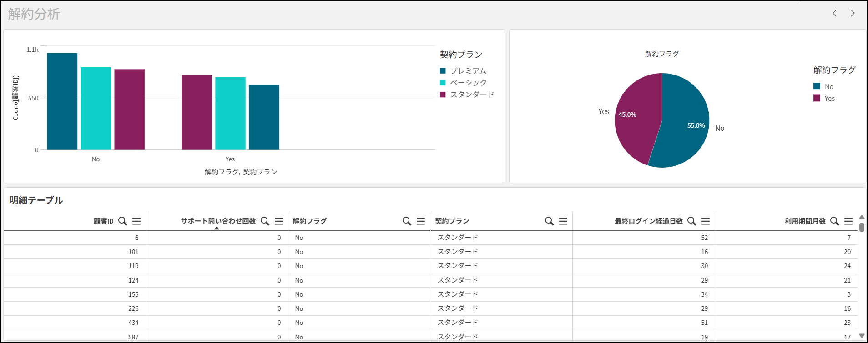Go to the next sheet arrow

tap(853, 14)
